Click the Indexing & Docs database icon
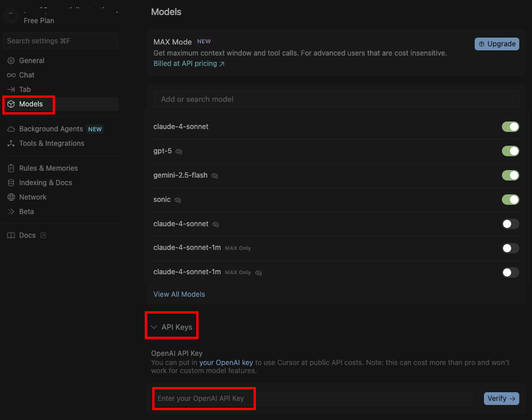 tap(11, 183)
